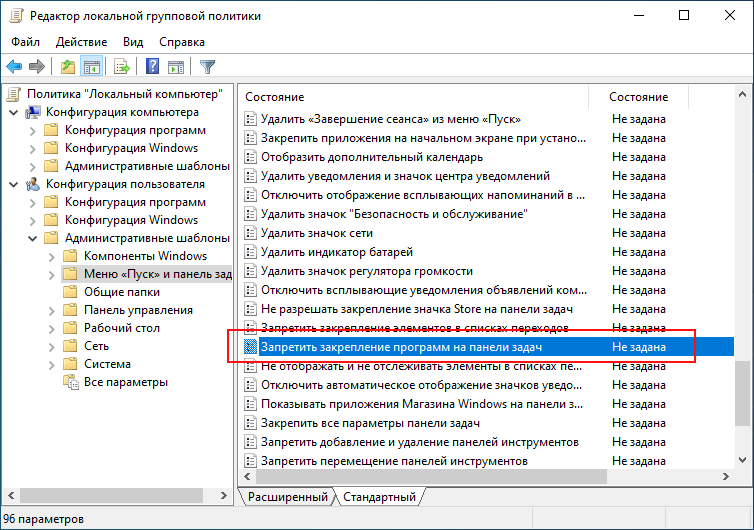
Task: Collapse Административные шаблоны under user configuration
Action: [33, 239]
